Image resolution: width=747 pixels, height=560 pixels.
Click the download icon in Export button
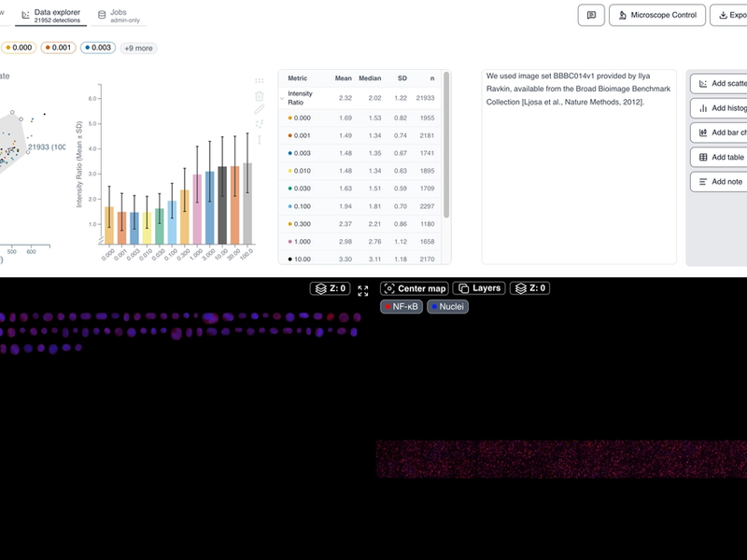(723, 15)
